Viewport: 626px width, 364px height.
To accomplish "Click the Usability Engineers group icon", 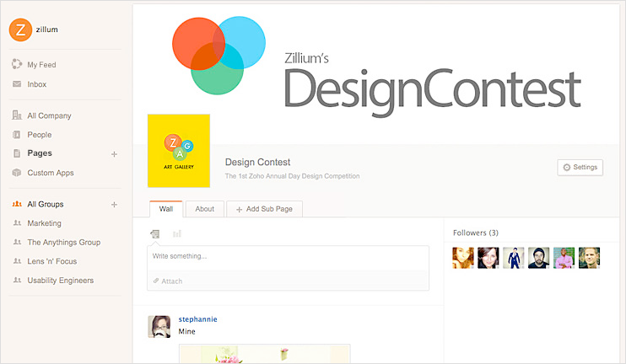I will 17,281.
